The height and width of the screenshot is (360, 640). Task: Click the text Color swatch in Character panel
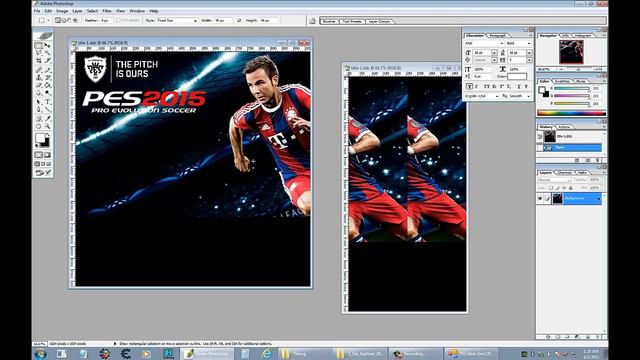click(x=517, y=76)
